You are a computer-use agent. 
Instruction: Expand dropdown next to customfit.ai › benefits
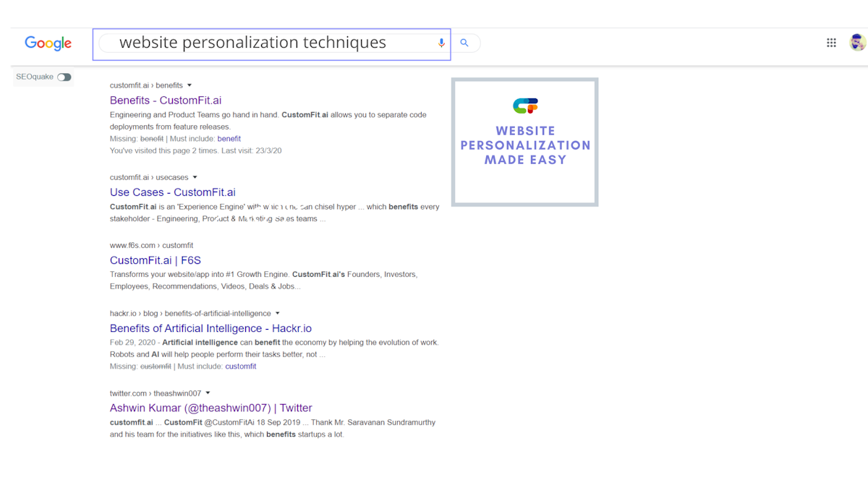point(190,85)
